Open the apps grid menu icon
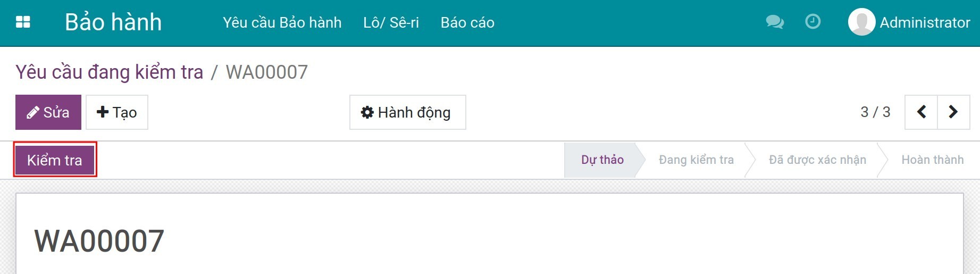This screenshot has width=980, height=274. pyautogui.click(x=23, y=22)
